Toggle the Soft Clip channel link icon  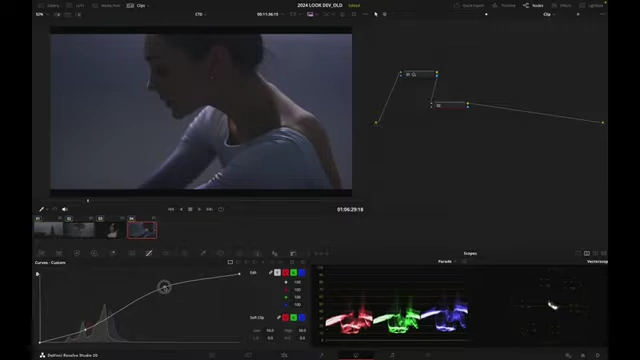click(279, 317)
